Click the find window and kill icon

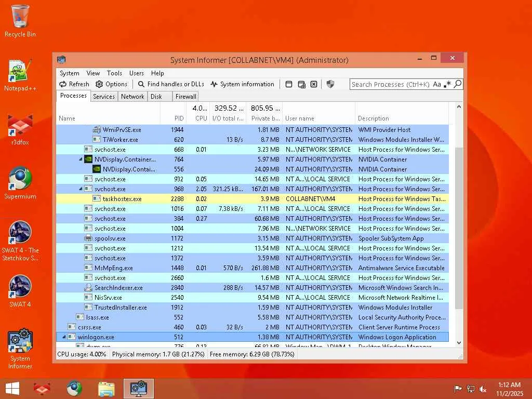pyautogui.click(x=314, y=84)
